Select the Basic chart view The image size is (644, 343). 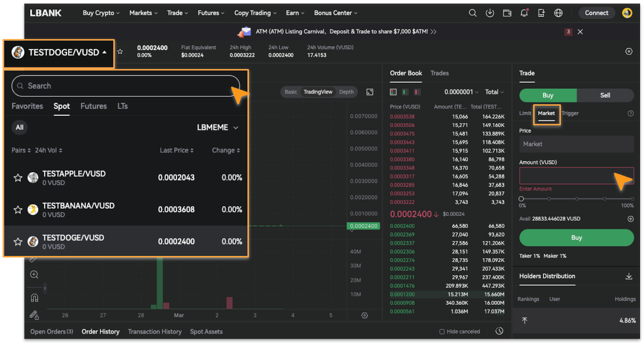tap(291, 92)
